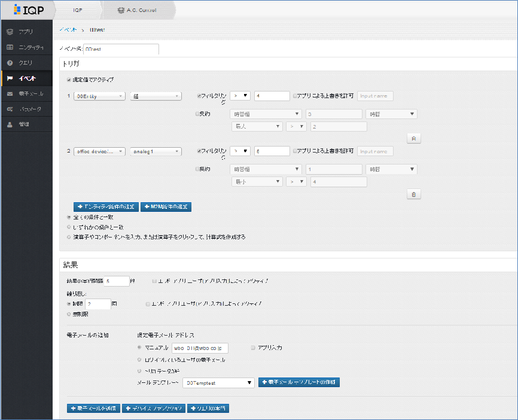Open 管理 via the user icon
The height and width of the screenshot is (420, 518).
point(10,125)
